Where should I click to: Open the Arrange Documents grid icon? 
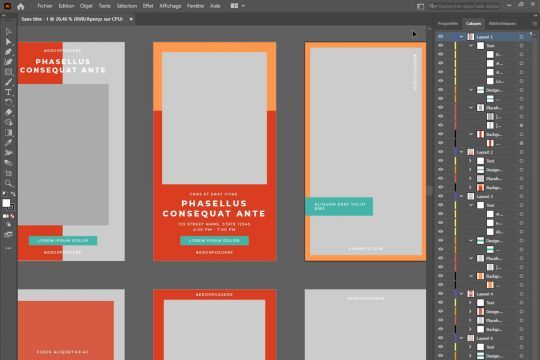pos(234,6)
